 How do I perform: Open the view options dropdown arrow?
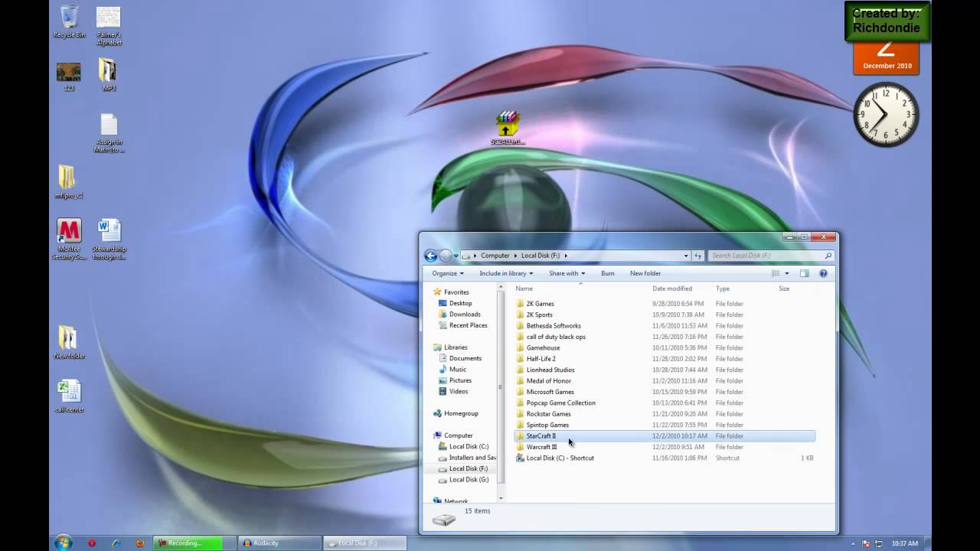pyautogui.click(x=786, y=273)
